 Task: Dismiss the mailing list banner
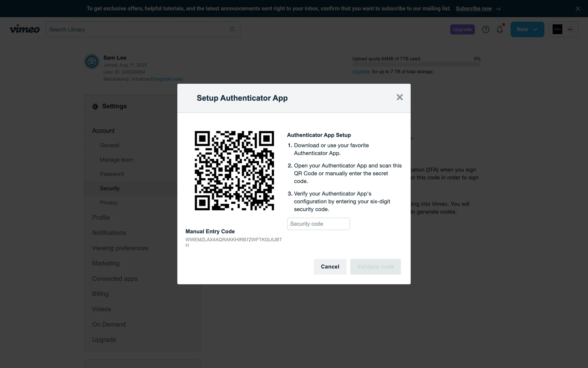(x=578, y=9)
